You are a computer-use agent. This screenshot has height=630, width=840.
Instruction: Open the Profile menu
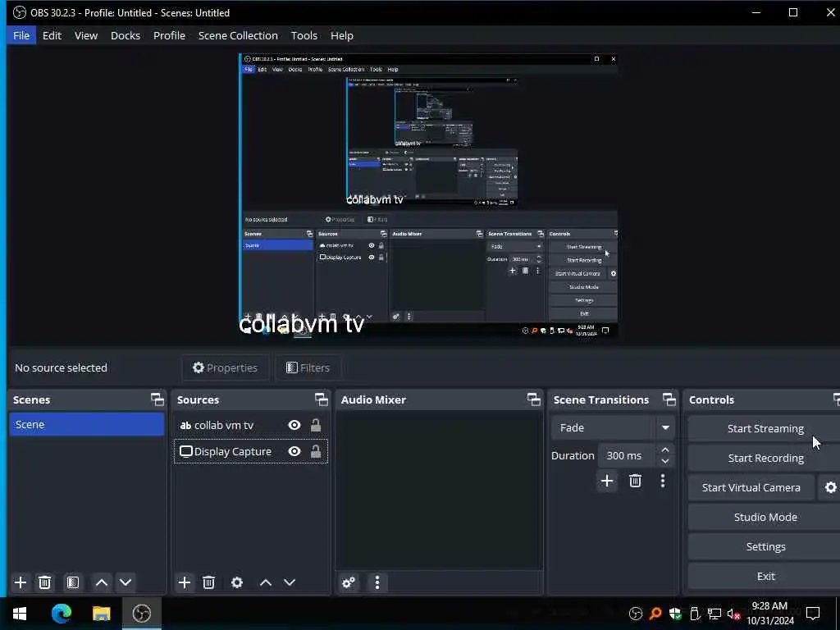(x=169, y=35)
